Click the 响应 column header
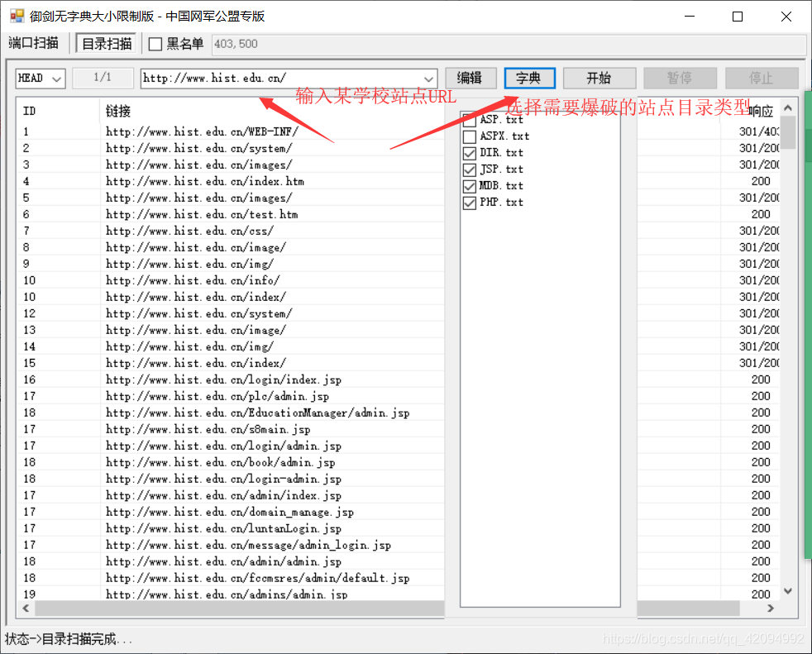This screenshot has width=812, height=654. coord(760,111)
